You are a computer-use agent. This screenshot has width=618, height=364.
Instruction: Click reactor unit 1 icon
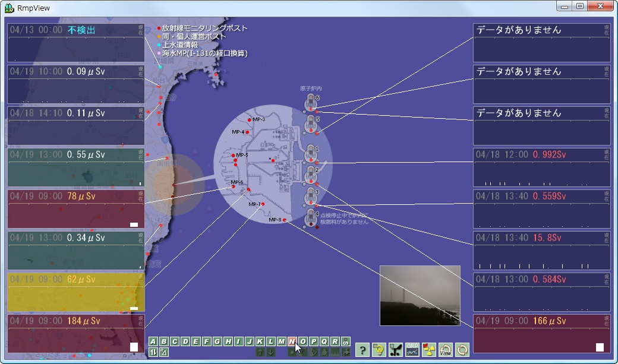coord(311,154)
